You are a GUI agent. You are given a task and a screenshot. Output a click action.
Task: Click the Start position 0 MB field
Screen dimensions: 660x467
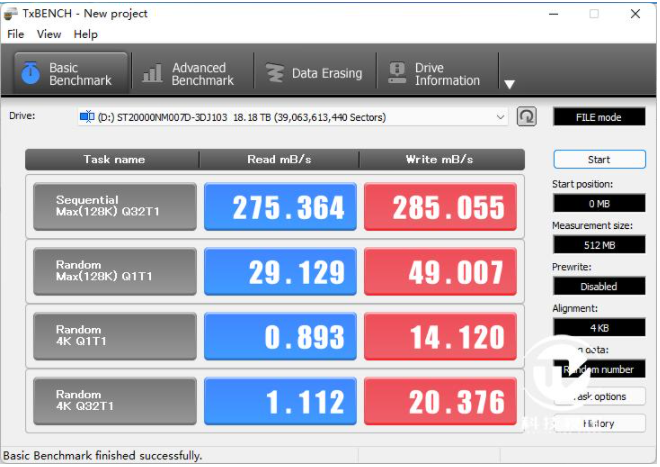pyautogui.click(x=598, y=203)
